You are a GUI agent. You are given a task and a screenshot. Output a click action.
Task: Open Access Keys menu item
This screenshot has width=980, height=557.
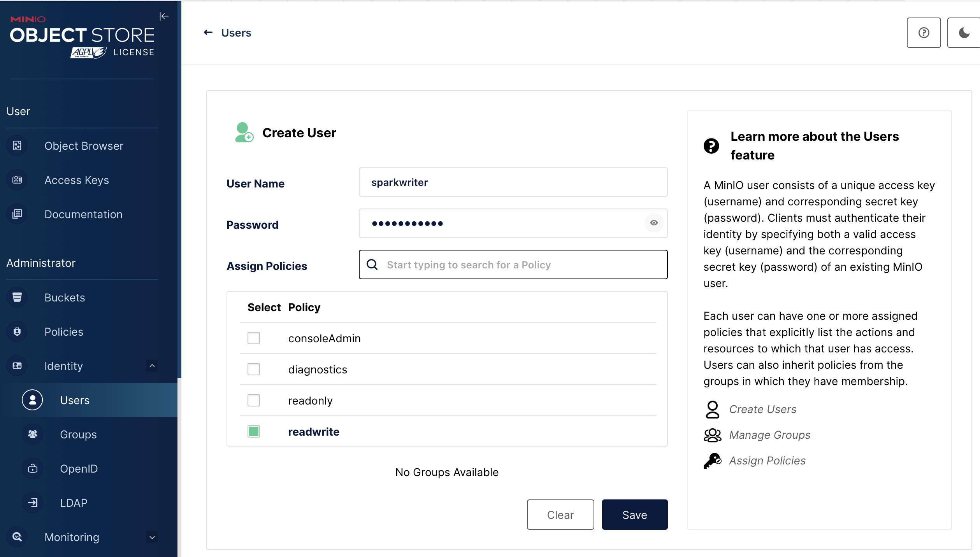pyautogui.click(x=77, y=180)
